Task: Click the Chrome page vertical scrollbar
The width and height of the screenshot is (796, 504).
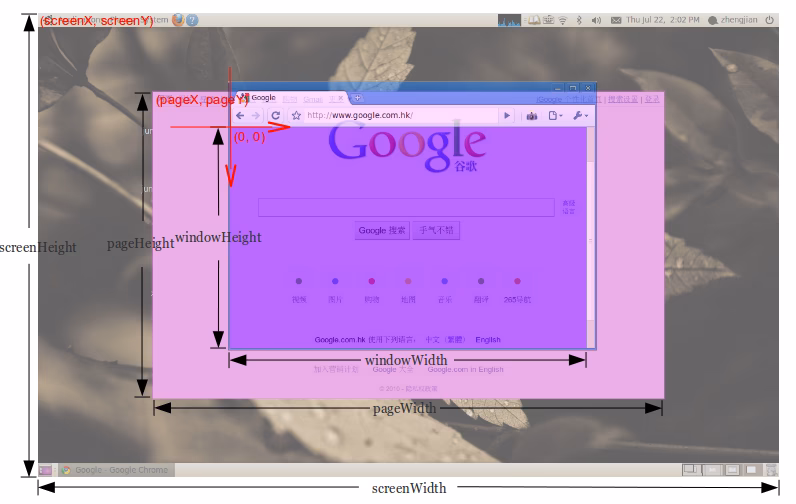Action: [590, 237]
